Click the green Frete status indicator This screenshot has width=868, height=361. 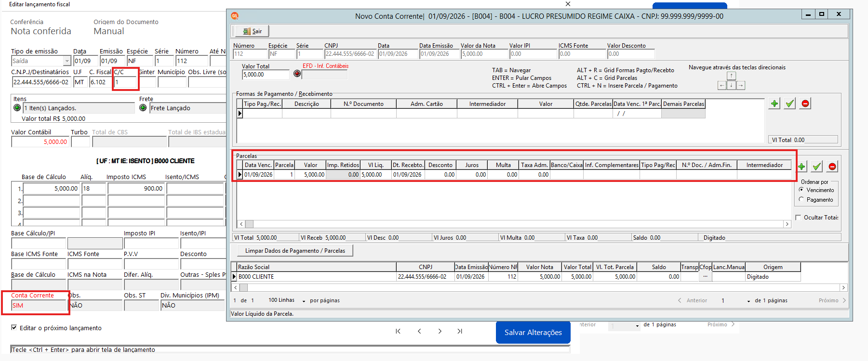click(x=143, y=108)
